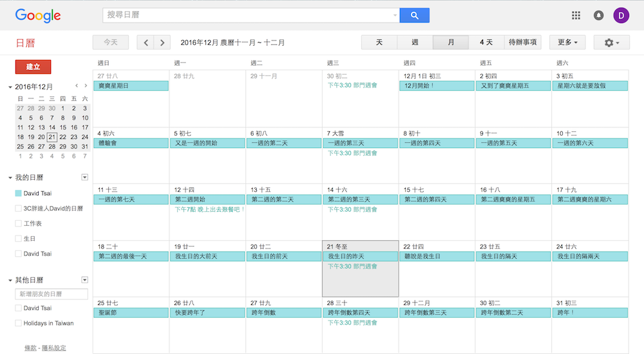Click the 新增朋友的日曆 input field

coord(52,294)
